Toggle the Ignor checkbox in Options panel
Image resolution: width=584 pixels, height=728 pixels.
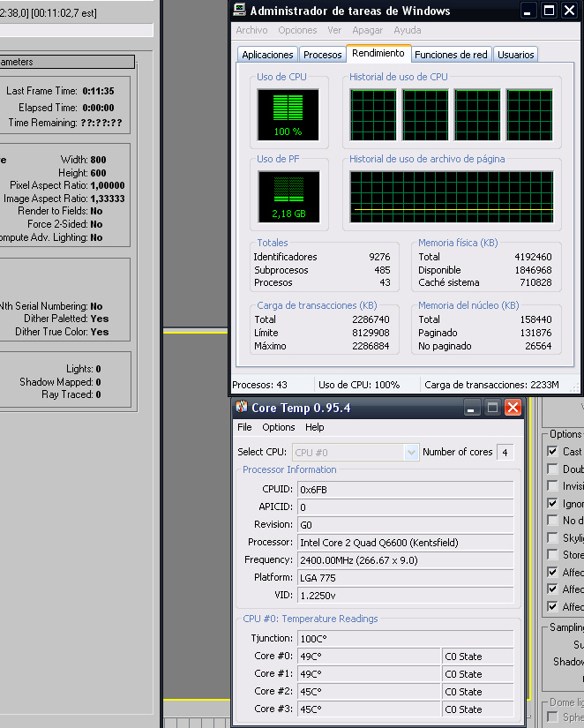coord(552,503)
